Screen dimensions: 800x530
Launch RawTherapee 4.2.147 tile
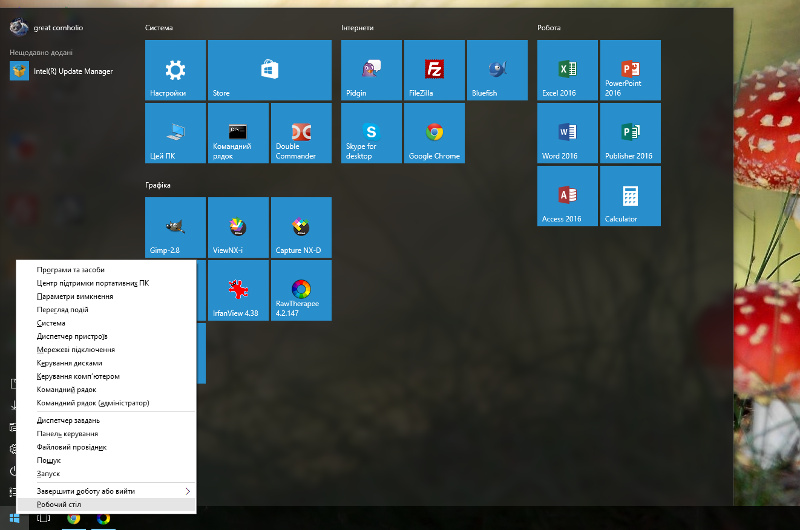[x=302, y=290]
